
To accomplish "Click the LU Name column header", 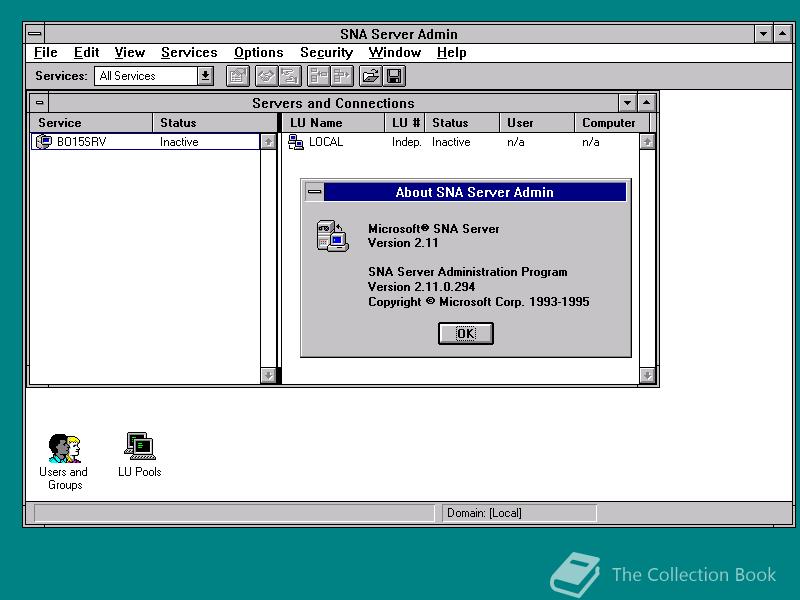I will click(333, 122).
